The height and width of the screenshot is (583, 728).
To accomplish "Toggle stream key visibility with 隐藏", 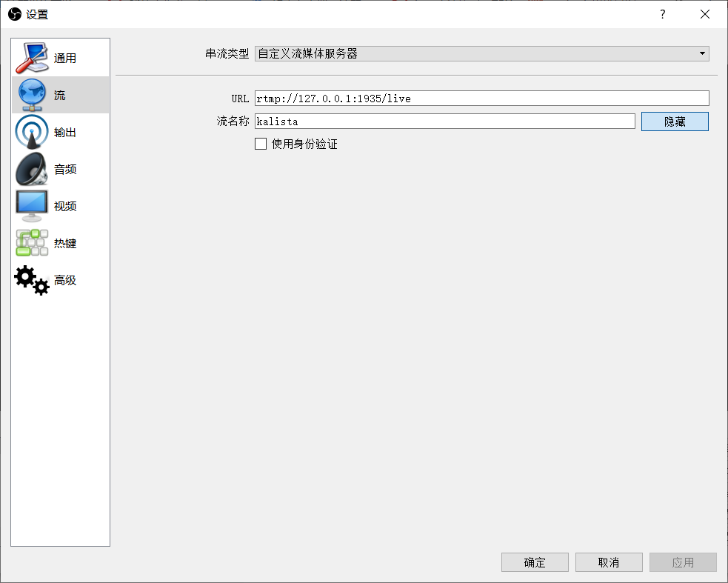I will tap(674, 121).
